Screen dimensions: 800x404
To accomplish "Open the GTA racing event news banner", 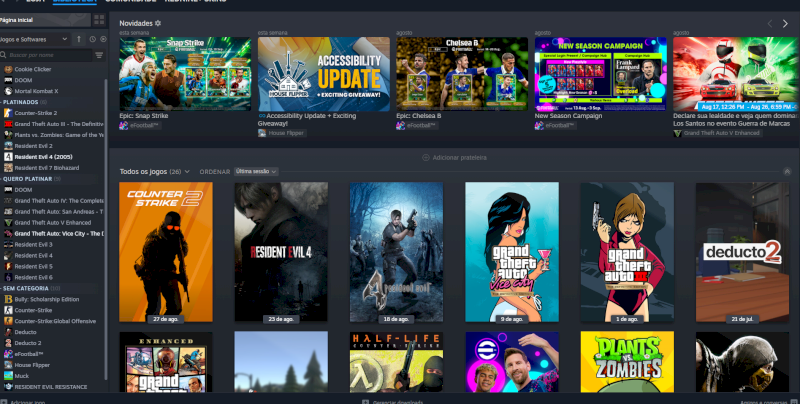I will click(x=736, y=74).
